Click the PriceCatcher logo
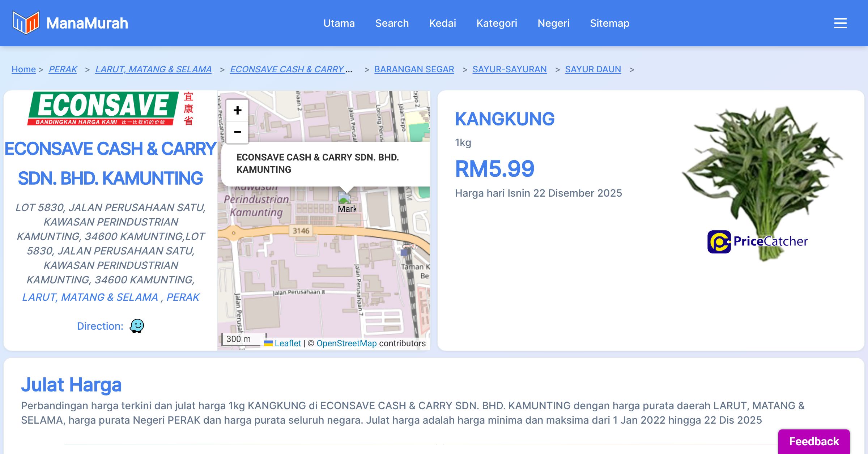Screen dimensions: 868x454 tap(757, 241)
